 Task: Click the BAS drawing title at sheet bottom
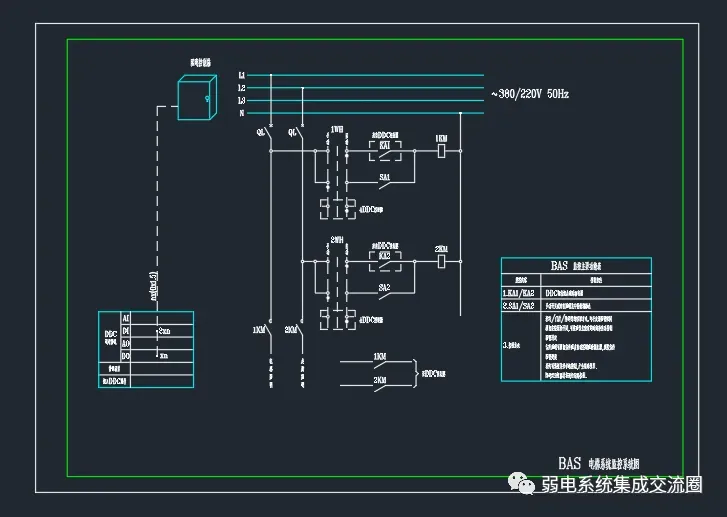point(599,463)
